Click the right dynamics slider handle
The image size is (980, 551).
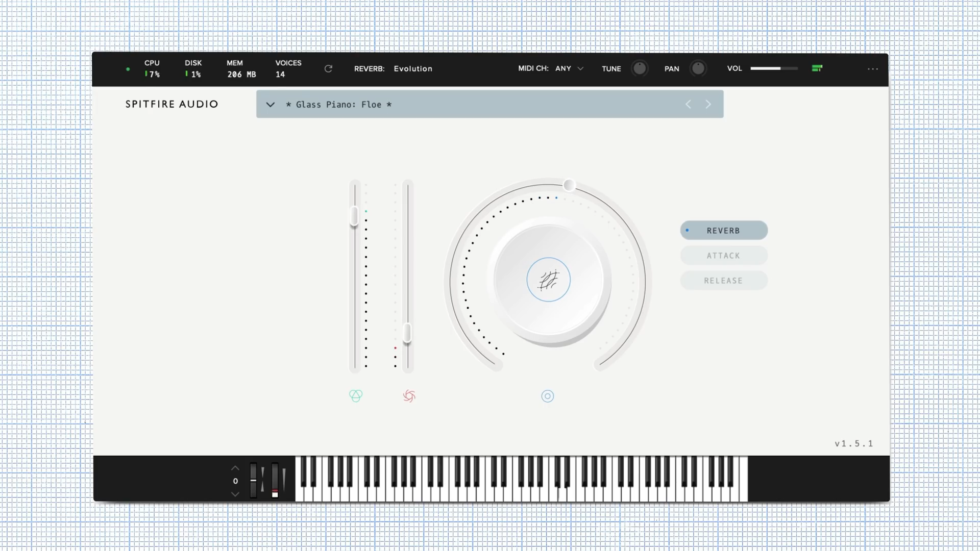(x=407, y=333)
